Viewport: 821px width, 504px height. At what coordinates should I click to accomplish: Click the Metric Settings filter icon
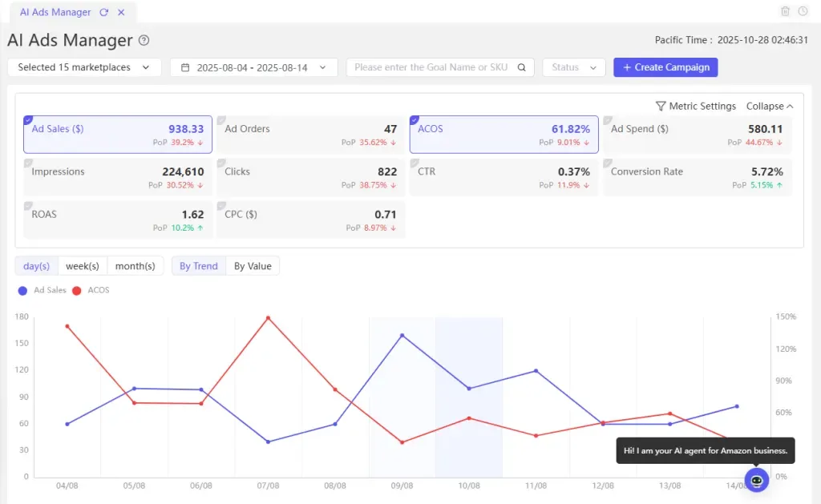pyautogui.click(x=661, y=107)
